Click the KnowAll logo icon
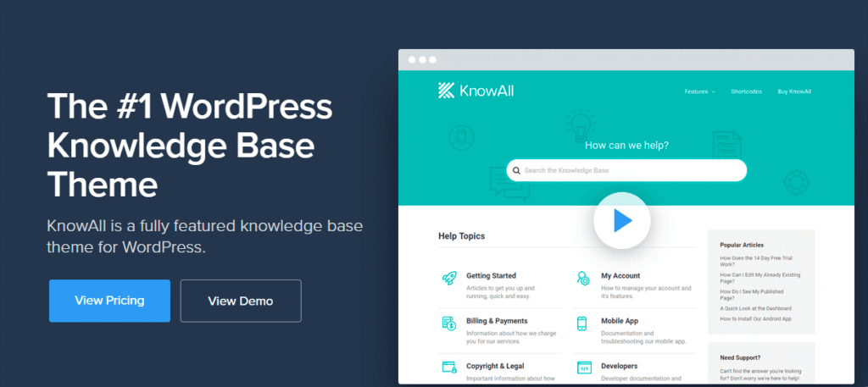Screen dimensions: 868x387 click(x=446, y=90)
